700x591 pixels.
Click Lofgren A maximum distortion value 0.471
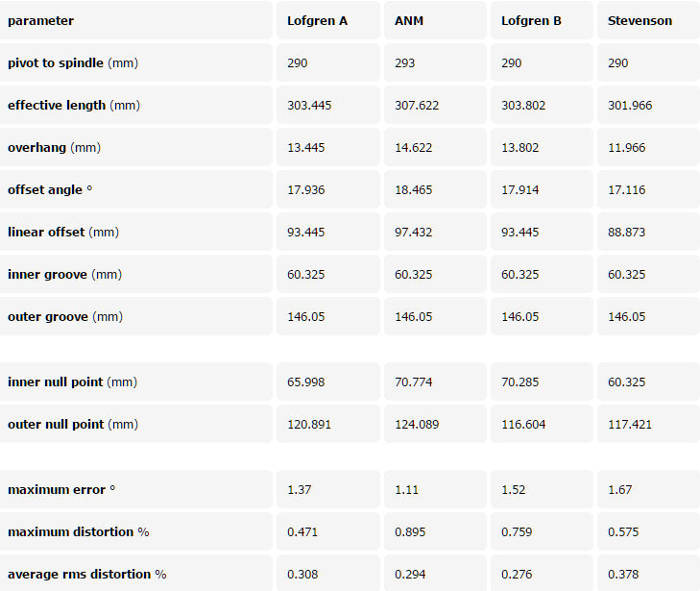coord(305,532)
